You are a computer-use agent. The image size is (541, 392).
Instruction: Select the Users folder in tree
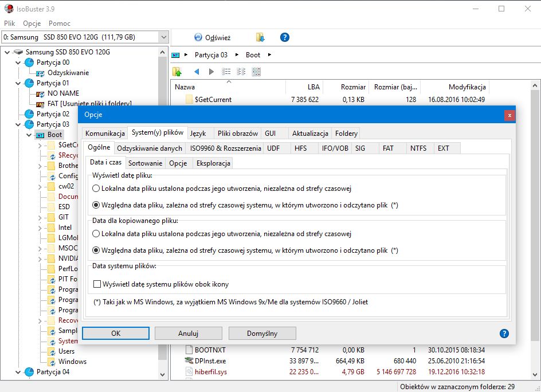[66, 351]
